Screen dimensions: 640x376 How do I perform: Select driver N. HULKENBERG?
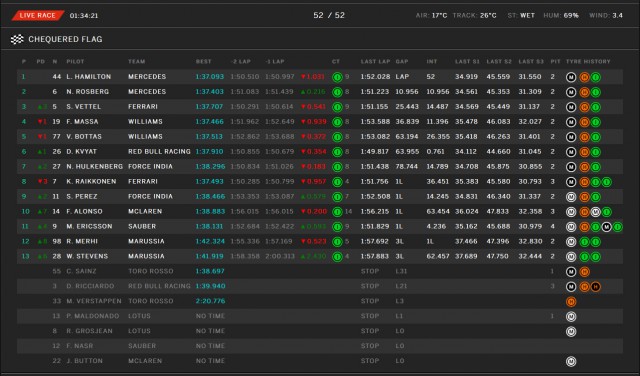tap(95, 167)
